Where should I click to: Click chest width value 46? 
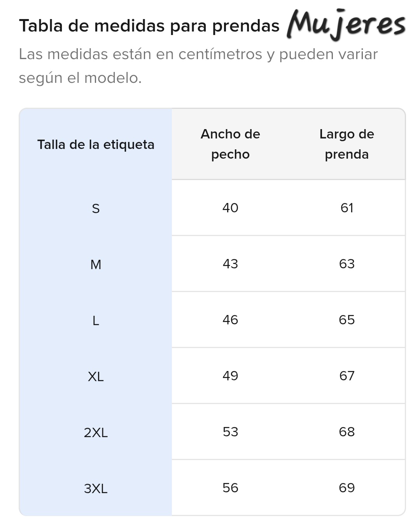[x=230, y=320]
